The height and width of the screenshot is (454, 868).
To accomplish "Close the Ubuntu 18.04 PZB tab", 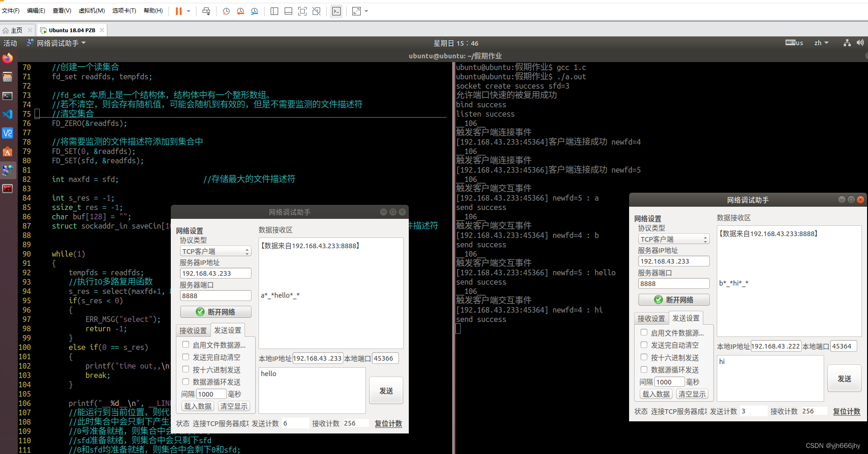I will point(102,30).
